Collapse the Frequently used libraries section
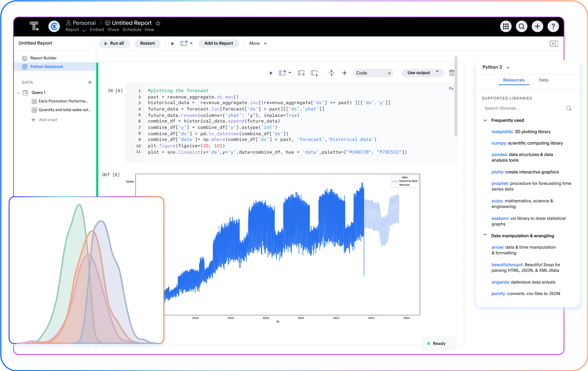Viewport: 588px width, 371px height. (x=485, y=120)
